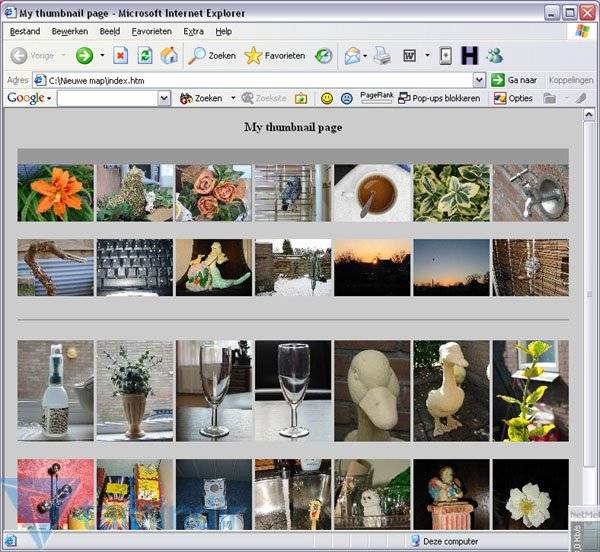
Task: Open the Bestand menu
Action: (25, 32)
